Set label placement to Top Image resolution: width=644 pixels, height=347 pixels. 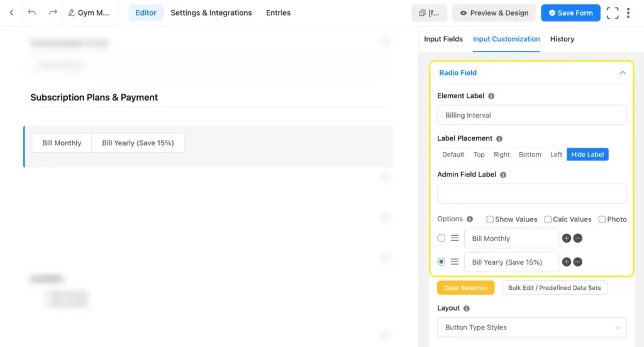479,155
